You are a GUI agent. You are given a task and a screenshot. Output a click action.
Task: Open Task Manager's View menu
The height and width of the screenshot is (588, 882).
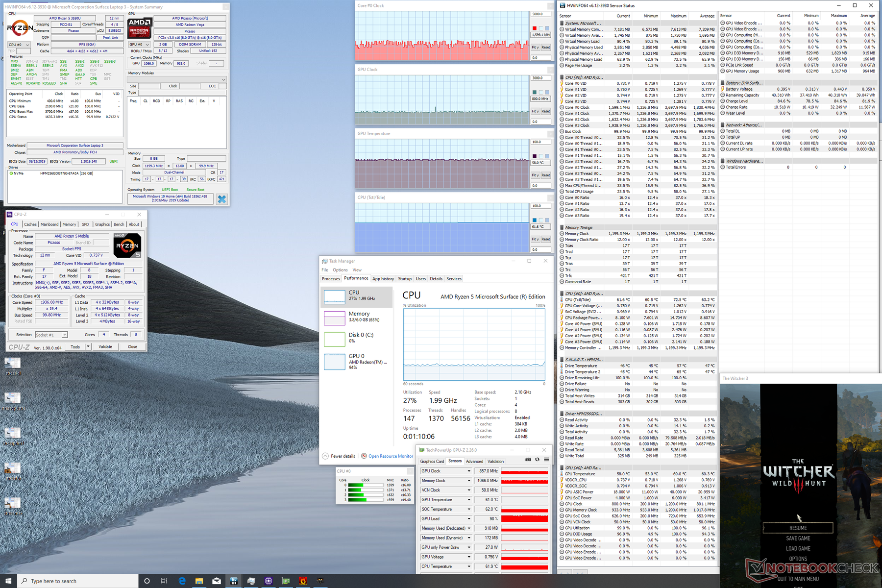tap(357, 270)
